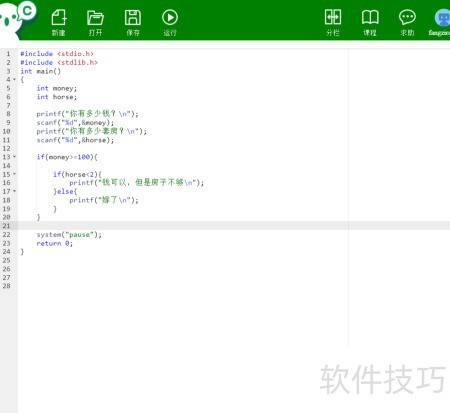Open the 课程 courses book icon
The height and width of the screenshot is (413, 450).
point(370,22)
